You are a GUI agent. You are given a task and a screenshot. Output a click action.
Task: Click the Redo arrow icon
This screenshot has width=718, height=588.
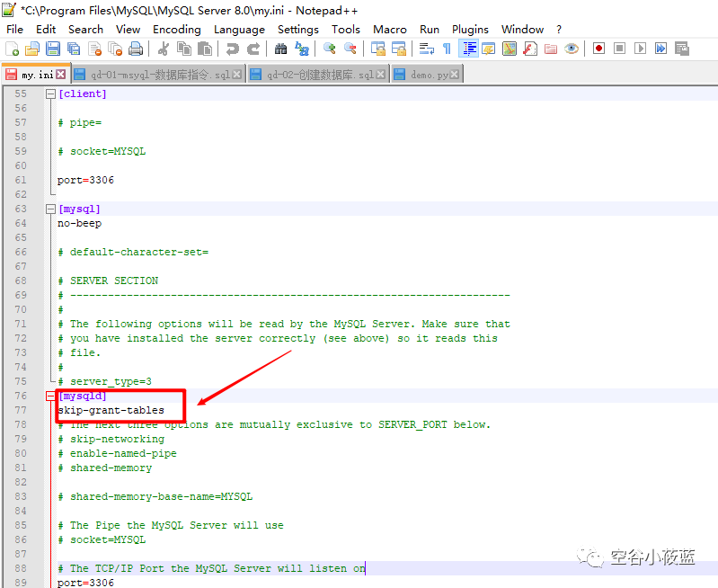coord(253,49)
